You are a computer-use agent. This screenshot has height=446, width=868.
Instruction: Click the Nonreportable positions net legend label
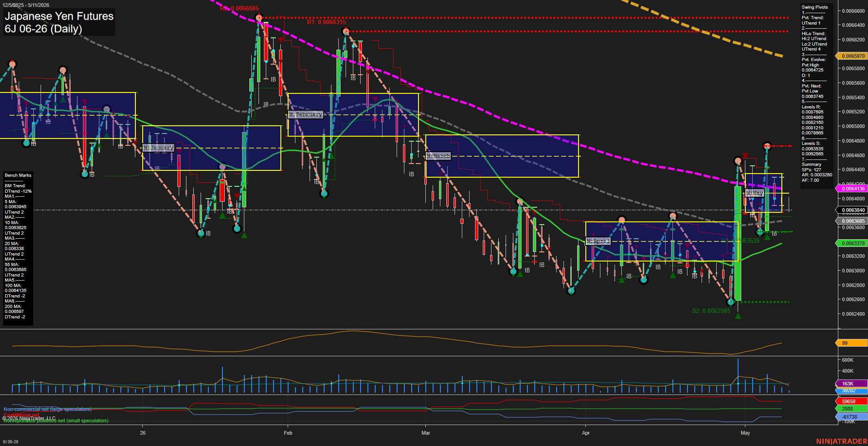coord(56,420)
